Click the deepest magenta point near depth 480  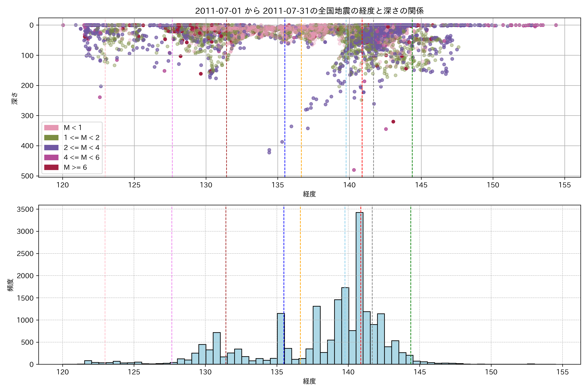coord(354,170)
